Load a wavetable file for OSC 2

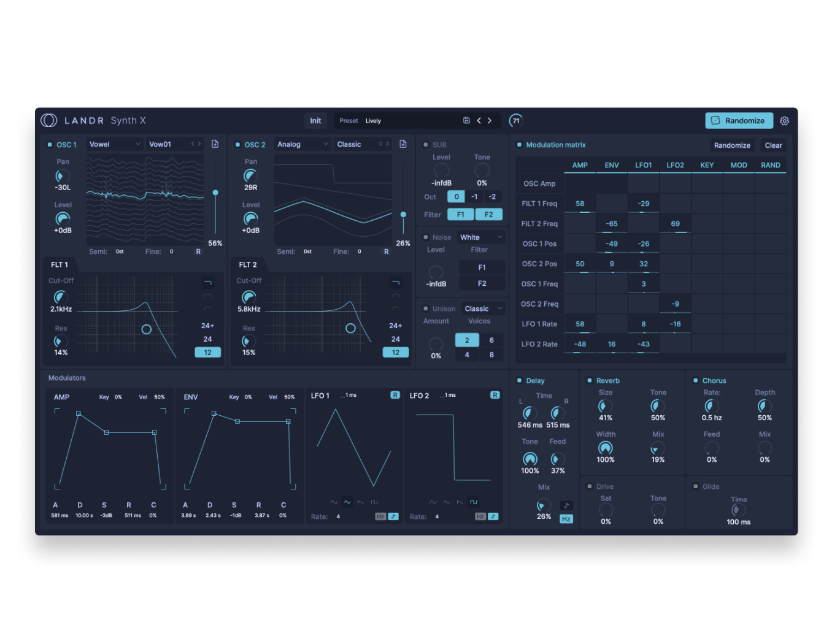pos(403,144)
